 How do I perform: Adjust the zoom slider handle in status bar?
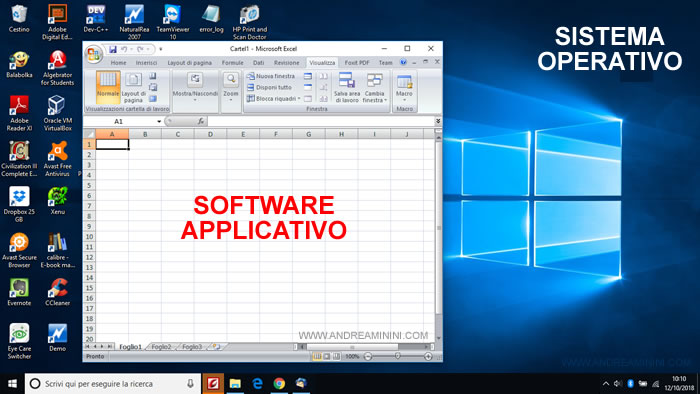pyautogui.click(x=397, y=356)
